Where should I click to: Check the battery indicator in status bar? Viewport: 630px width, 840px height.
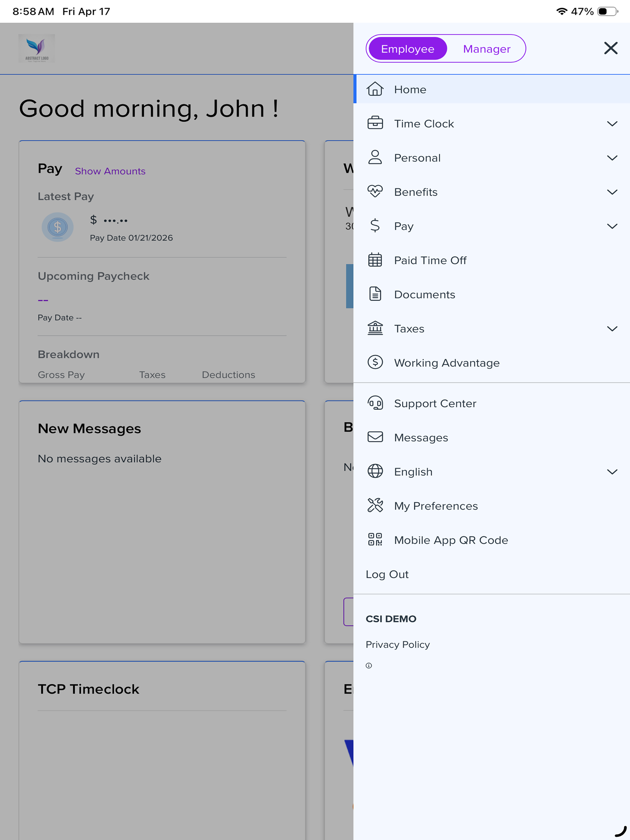[x=607, y=11]
